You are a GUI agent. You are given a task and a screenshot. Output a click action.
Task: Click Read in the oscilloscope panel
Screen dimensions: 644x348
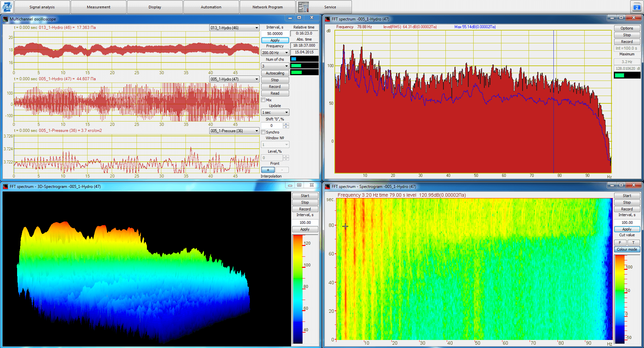pos(275,93)
